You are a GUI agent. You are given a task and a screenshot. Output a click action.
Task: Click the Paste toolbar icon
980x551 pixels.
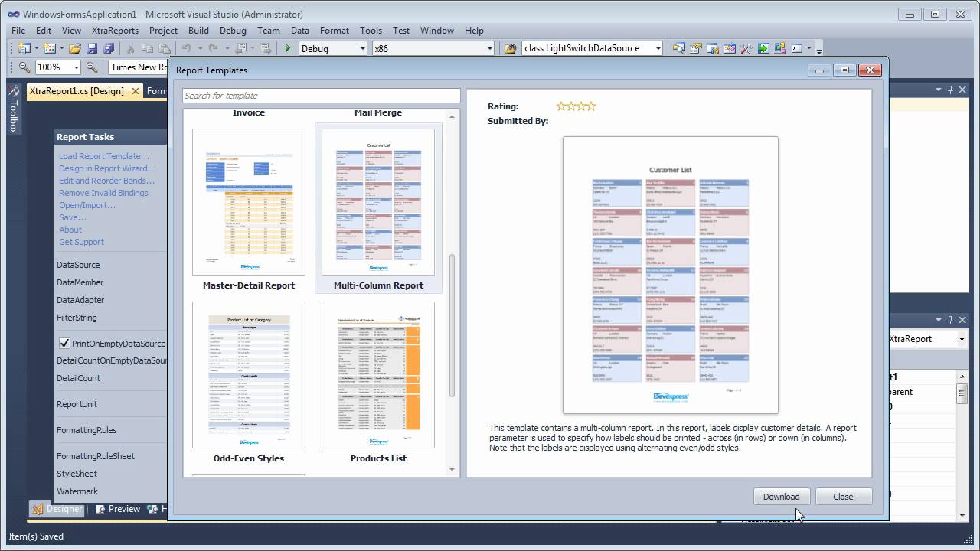(165, 48)
